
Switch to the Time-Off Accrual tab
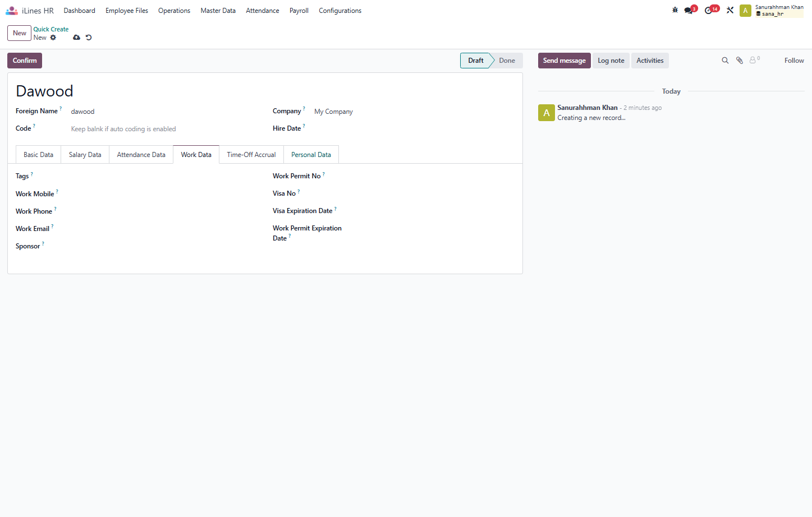[x=251, y=155]
